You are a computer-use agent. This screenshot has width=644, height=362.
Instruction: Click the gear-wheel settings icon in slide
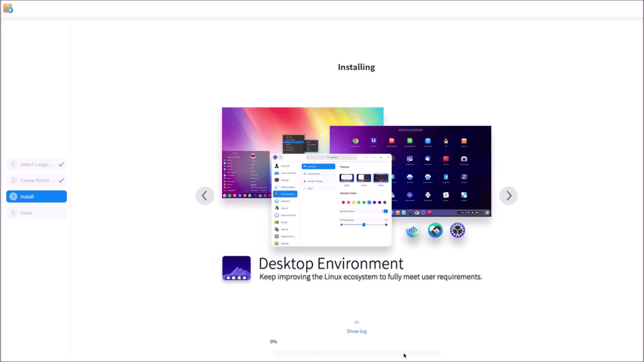457,230
